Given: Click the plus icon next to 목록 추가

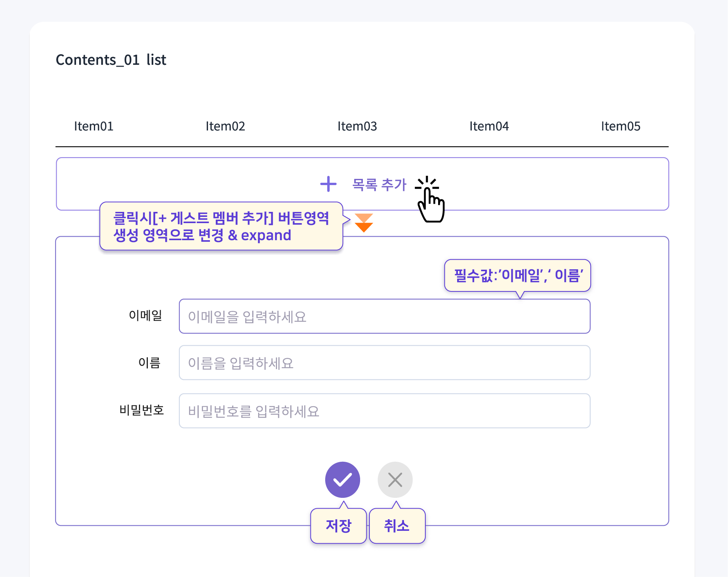Looking at the screenshot, I should [328, 184].
